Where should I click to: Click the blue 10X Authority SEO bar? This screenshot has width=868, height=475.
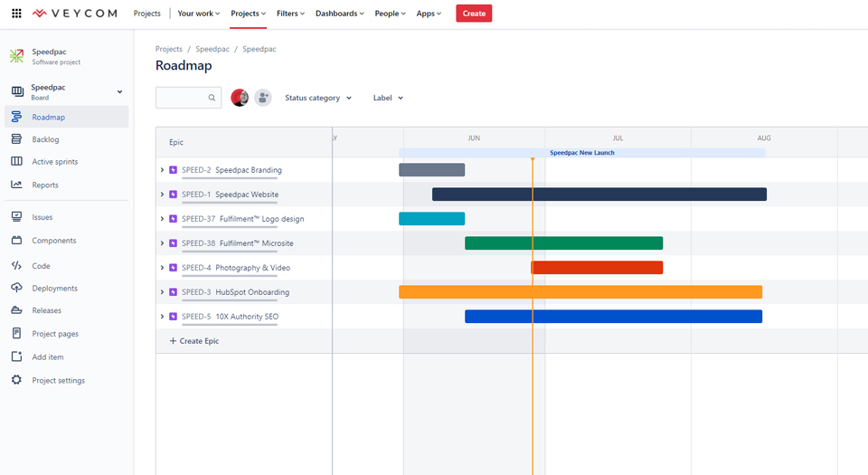(x=614, y=316)
